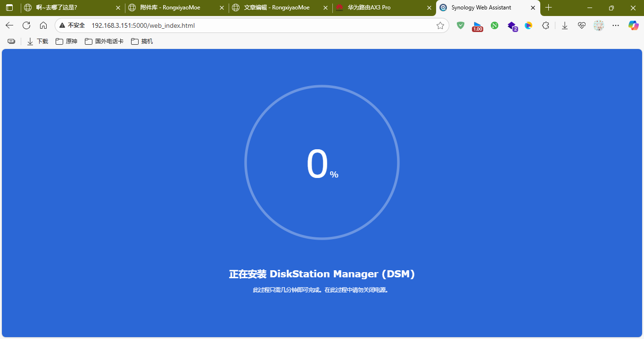Refresh the Synology Web Assistant page
The image size is (644, 339).
point(26,25)
